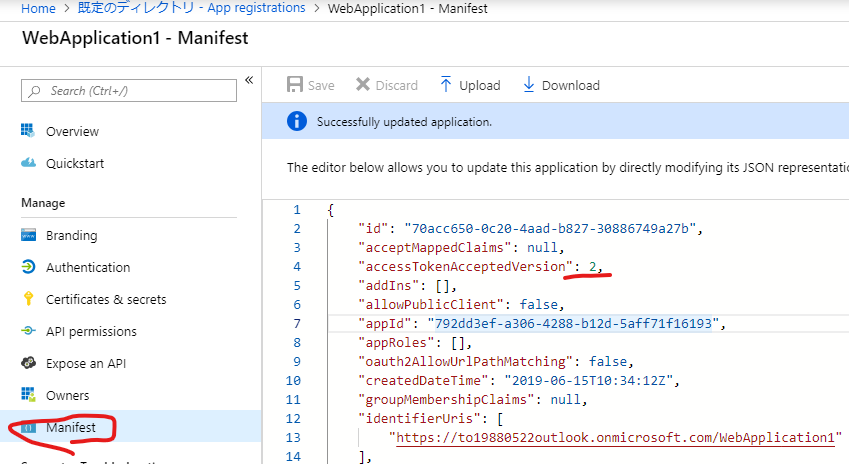Open API permissions page

(x=91, y=331)
